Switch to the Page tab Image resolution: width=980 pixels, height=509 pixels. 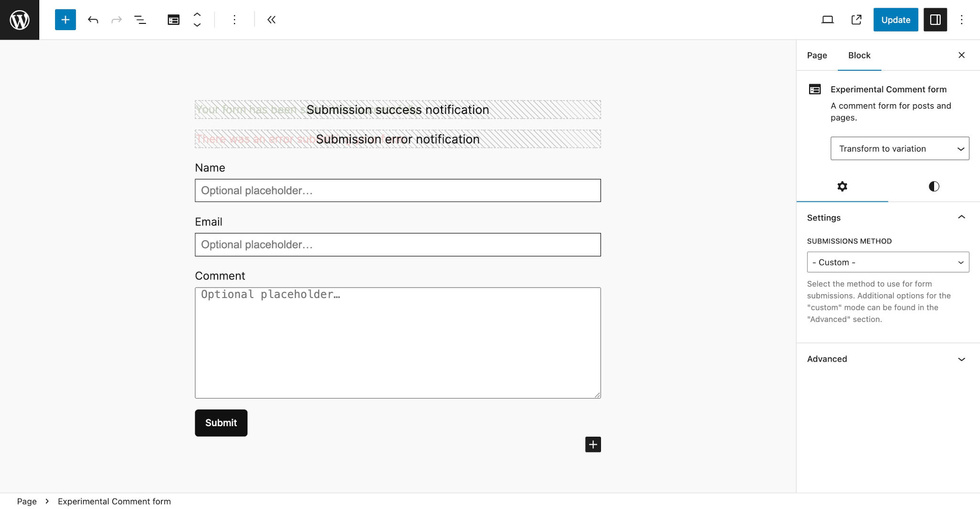[817, 55]
